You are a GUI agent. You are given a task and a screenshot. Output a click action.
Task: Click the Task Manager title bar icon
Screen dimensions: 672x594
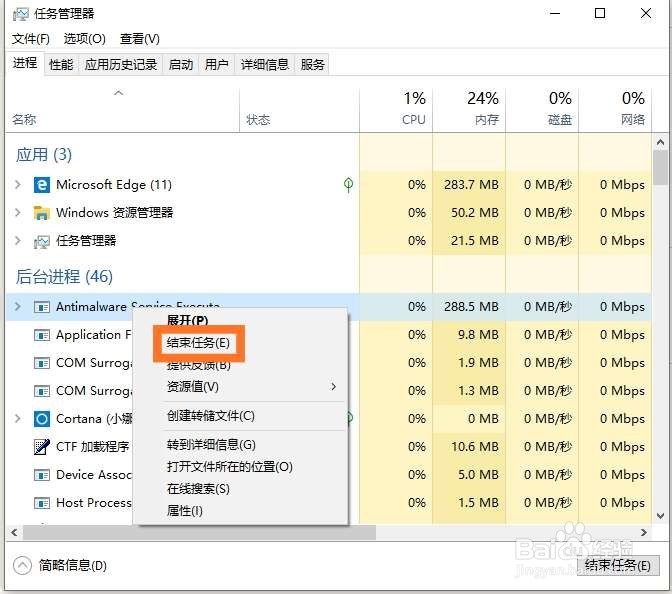click(21, 14)
